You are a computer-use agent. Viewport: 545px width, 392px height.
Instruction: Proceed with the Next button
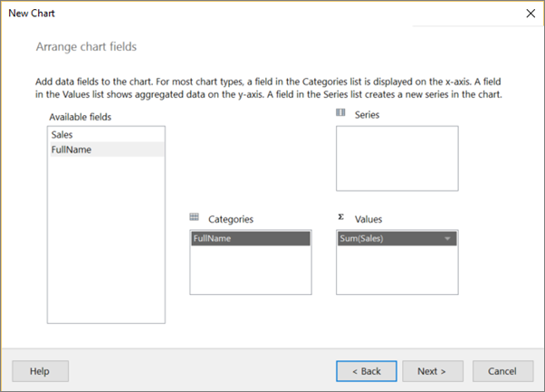tap(432, 371)
